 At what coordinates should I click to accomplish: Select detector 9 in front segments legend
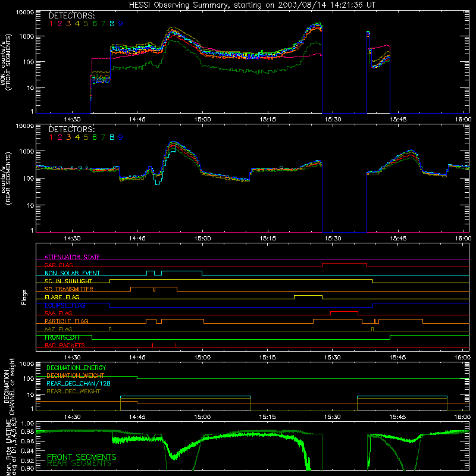(121, 24)
